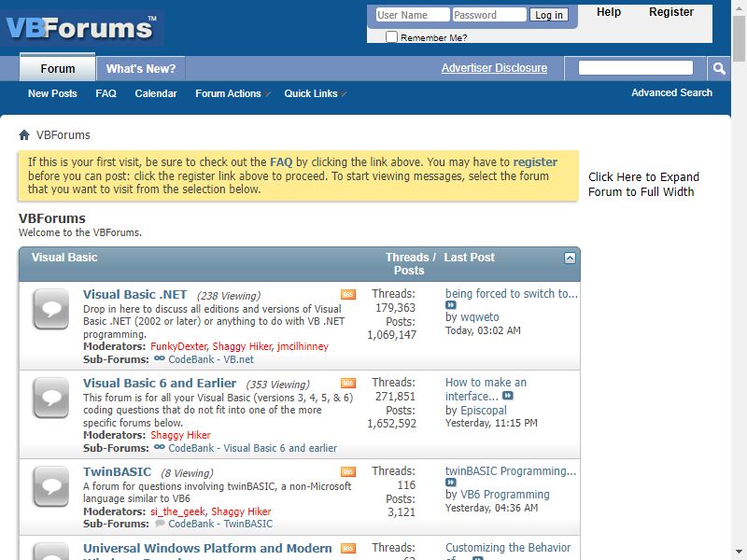Screen dimensions: 747x560
Task: Click the bold register link in the notice
Action: (x=535, y=162)
